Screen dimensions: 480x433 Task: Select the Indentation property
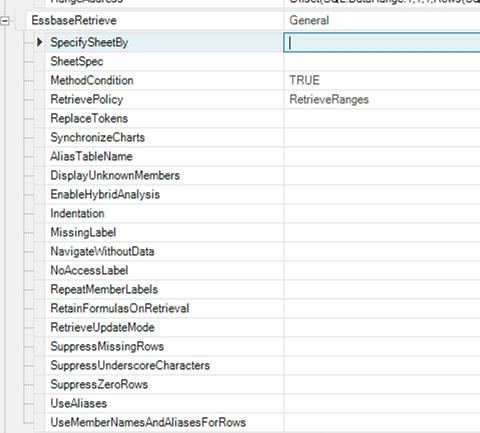(x=77, y=213)
